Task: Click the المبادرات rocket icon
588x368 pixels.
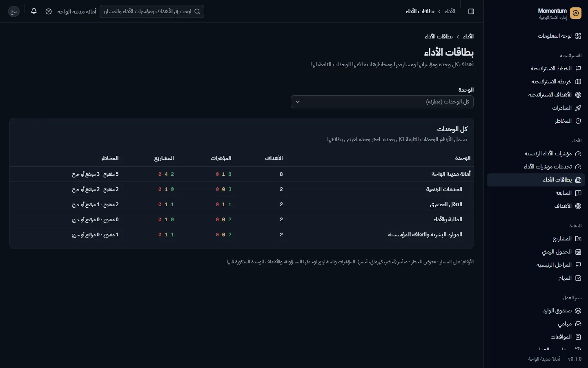Action: pyautogui.click(x=578, y=108)
